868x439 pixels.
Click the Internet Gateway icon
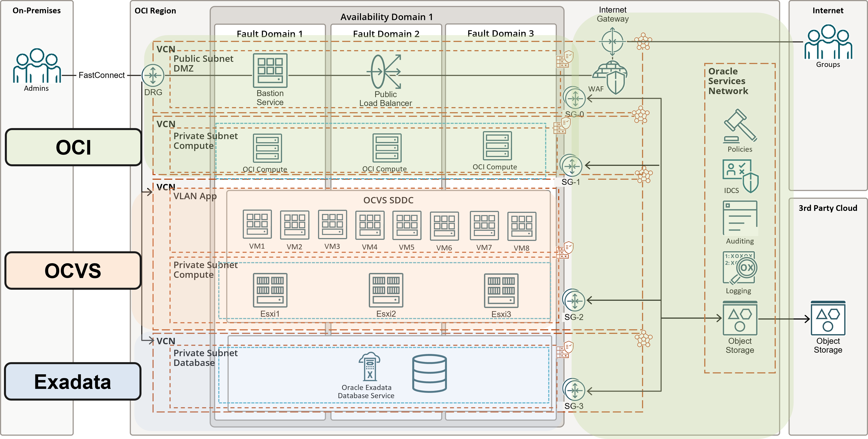[x=612, y=42]
